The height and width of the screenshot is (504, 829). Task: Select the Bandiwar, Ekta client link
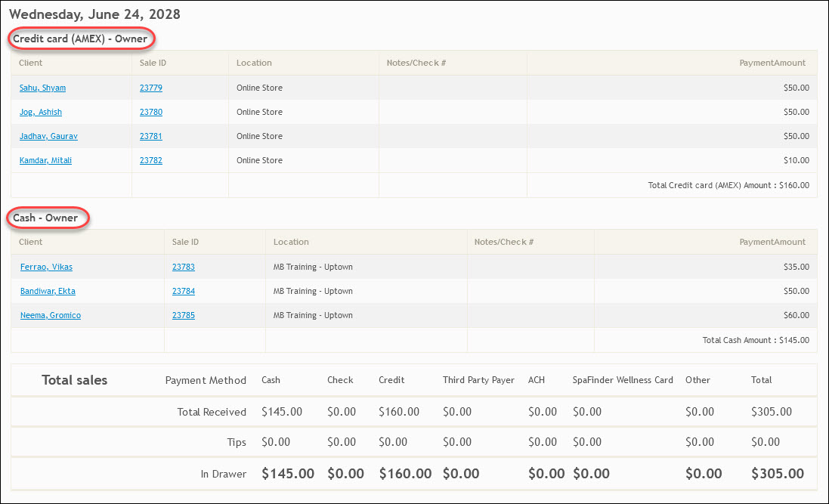(48, 291)
